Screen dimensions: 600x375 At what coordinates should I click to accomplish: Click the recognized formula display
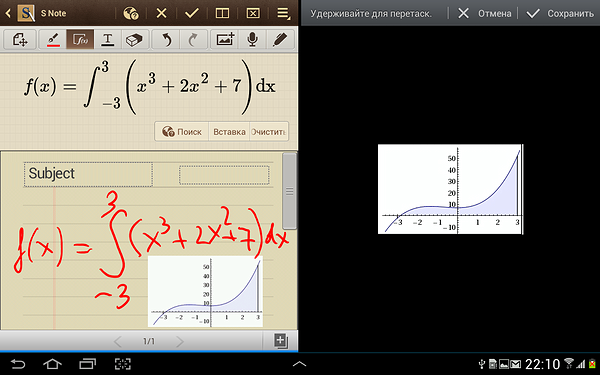[149, 87]
